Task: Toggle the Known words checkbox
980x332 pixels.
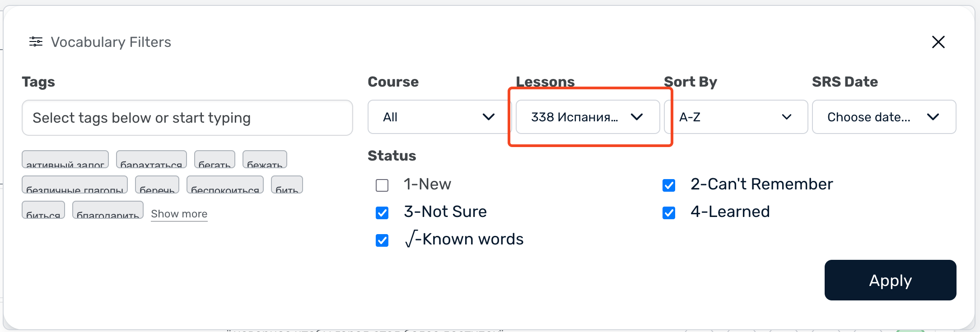Action: (x=382, y=240)
